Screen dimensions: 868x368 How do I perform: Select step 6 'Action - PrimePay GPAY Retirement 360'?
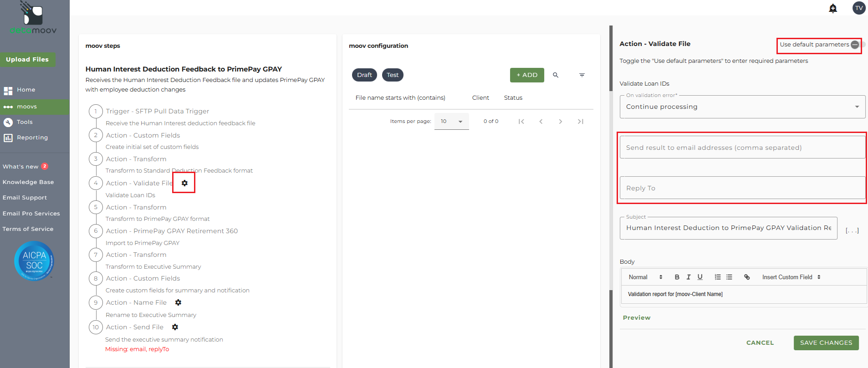[x=172, y=231]
